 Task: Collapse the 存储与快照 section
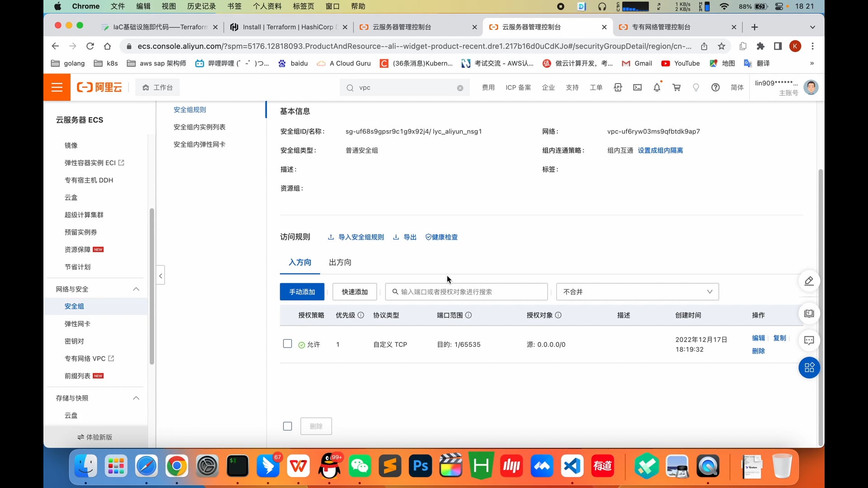136,398
